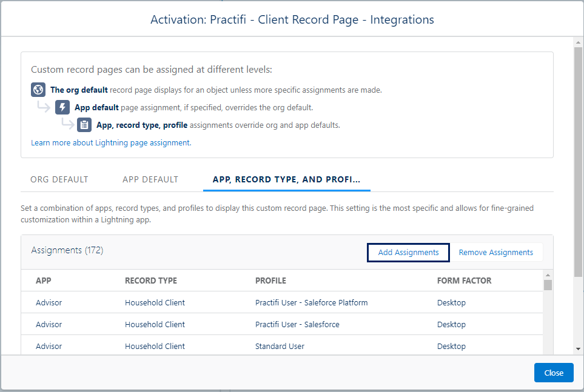Click Household Client in Practifi User - Salesforce row
The image size is (584, 392).
pos(155,324)
